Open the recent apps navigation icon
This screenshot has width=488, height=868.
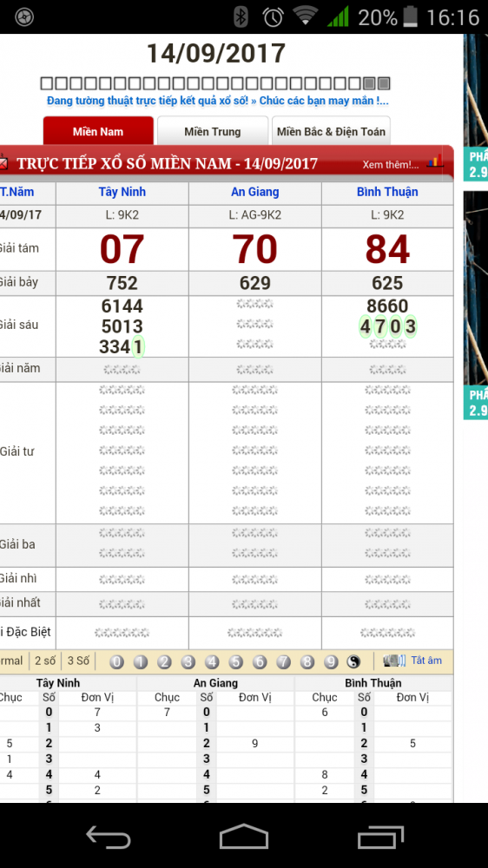(x=380, y=836)
